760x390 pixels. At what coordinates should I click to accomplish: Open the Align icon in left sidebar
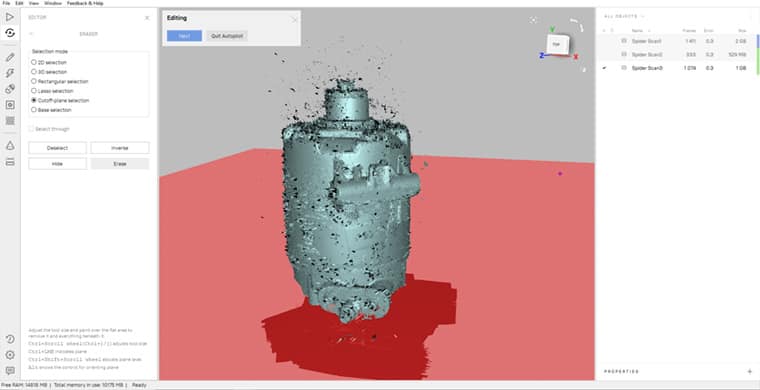tap(10, 89)
